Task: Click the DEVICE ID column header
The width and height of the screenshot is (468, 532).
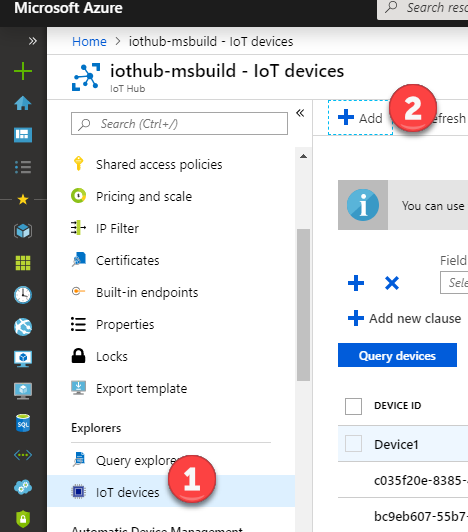Action: pyautogui.click(x=397, y=405)
